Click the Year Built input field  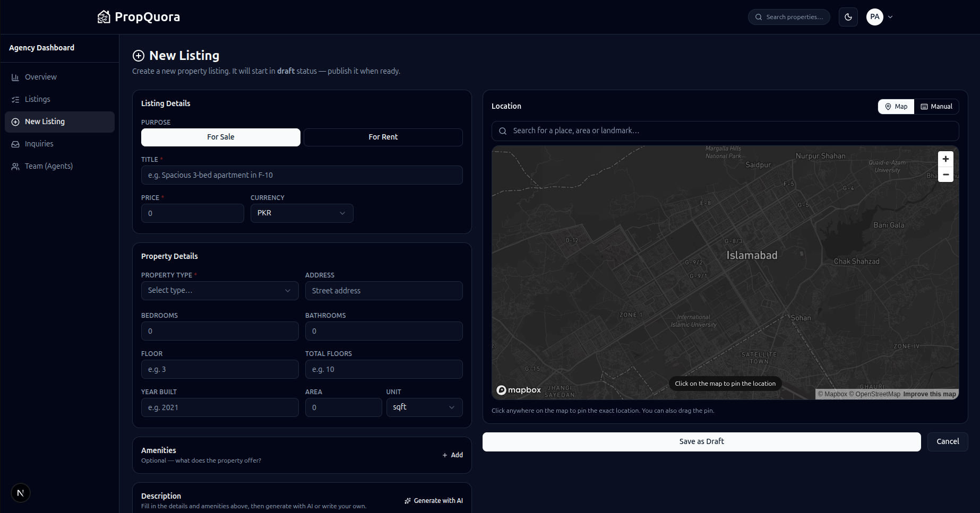(x=220, y=407)
